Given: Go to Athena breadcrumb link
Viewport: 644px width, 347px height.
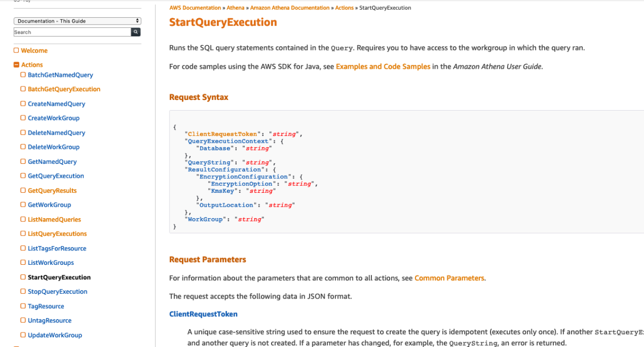Looking at the screenshot, I should [x=235, y=8].
